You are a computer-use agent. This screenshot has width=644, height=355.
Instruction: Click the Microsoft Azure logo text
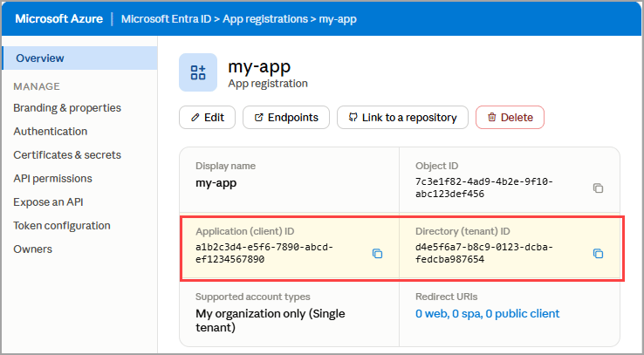pos(59,19)
